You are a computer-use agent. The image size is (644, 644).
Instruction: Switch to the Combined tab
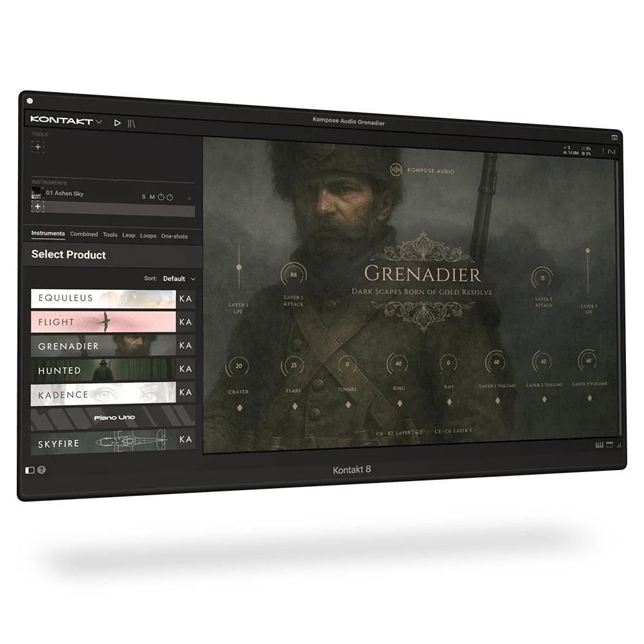[84, 234]
